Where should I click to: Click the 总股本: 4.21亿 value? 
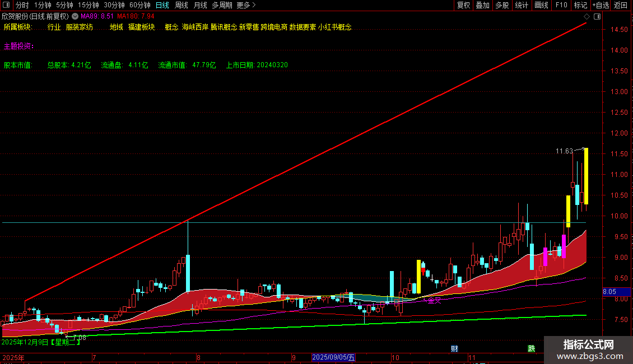(69, 65)
